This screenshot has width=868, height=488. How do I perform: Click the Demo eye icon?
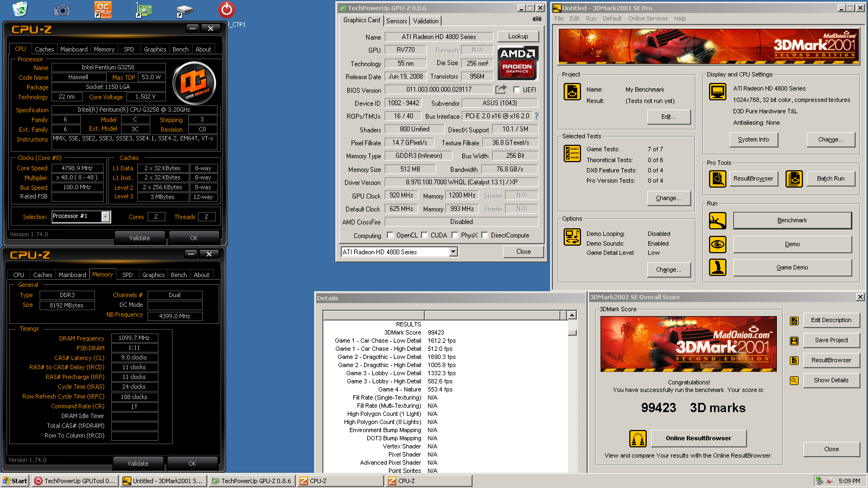coord(718,244)
